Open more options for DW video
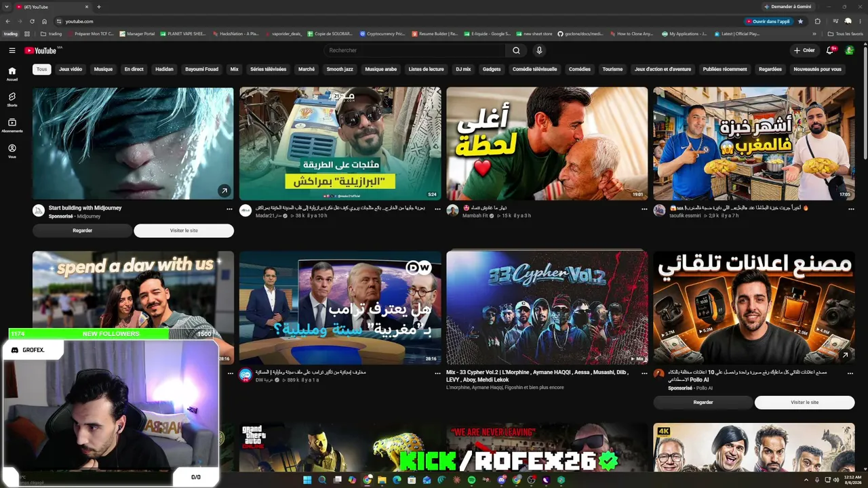The image size is (868, 488). pos(437,373)
